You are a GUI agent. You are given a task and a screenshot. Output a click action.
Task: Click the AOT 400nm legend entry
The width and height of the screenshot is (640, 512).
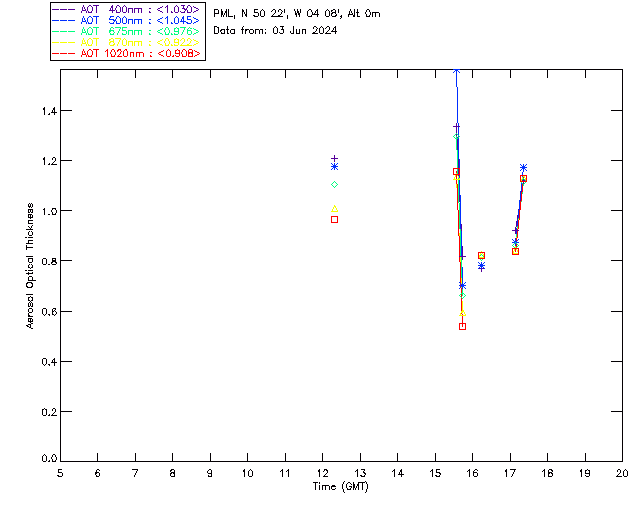(126, 9)
